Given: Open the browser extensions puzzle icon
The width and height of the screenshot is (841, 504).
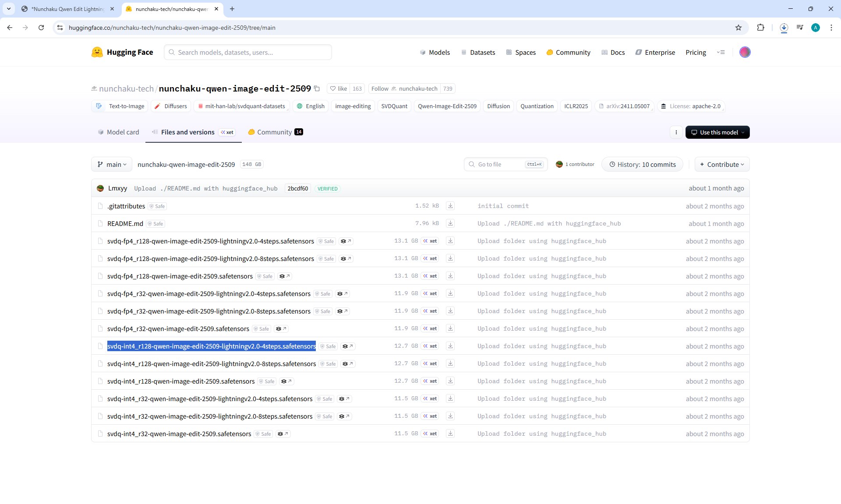Looking at the screenshot, I should [760, 28].
